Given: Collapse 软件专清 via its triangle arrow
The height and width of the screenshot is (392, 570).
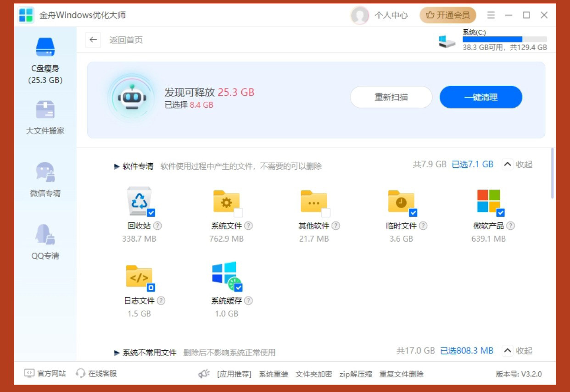Looking at the screenshot, I should pos(117,166).
